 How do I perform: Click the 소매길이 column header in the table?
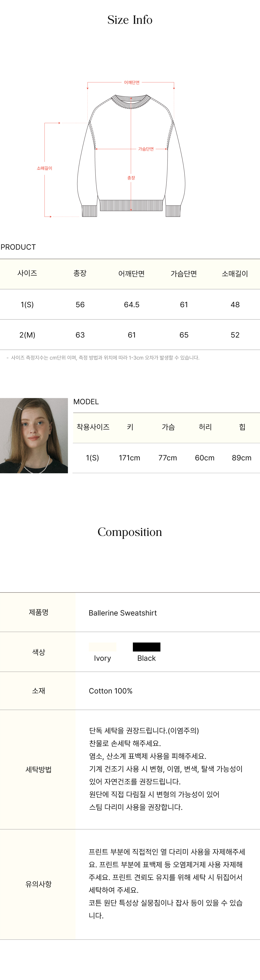(235, 274)
